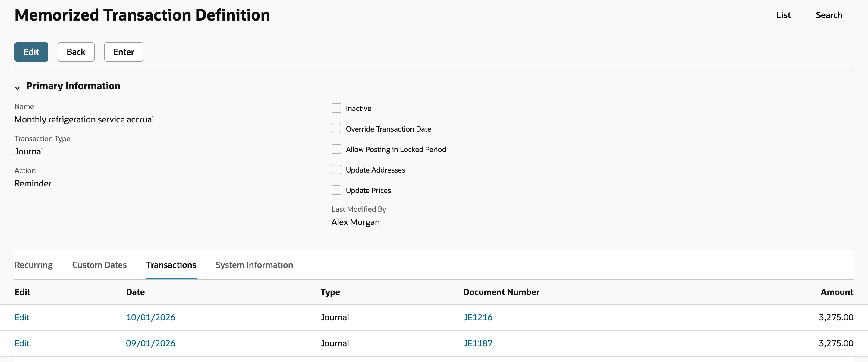868x362 pixels.
Task: Click the Journal type in JE1187 row
Action: 335,343
